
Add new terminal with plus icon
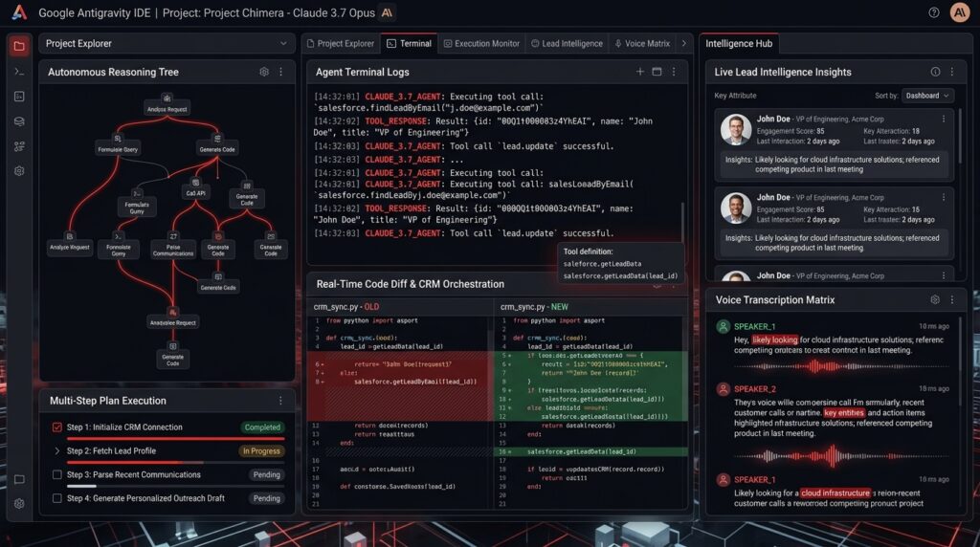click(x=640, y=72)
